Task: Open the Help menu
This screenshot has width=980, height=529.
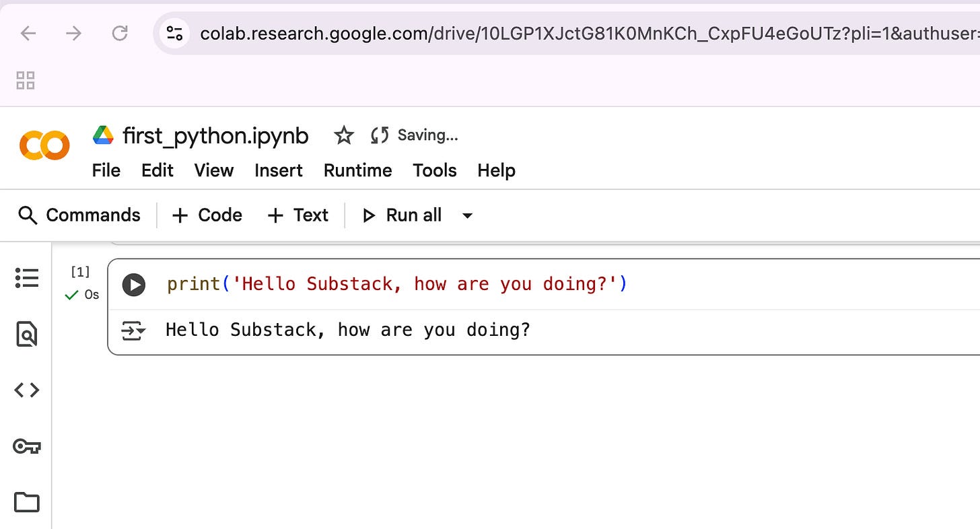Action: click(x=497, y=171)
